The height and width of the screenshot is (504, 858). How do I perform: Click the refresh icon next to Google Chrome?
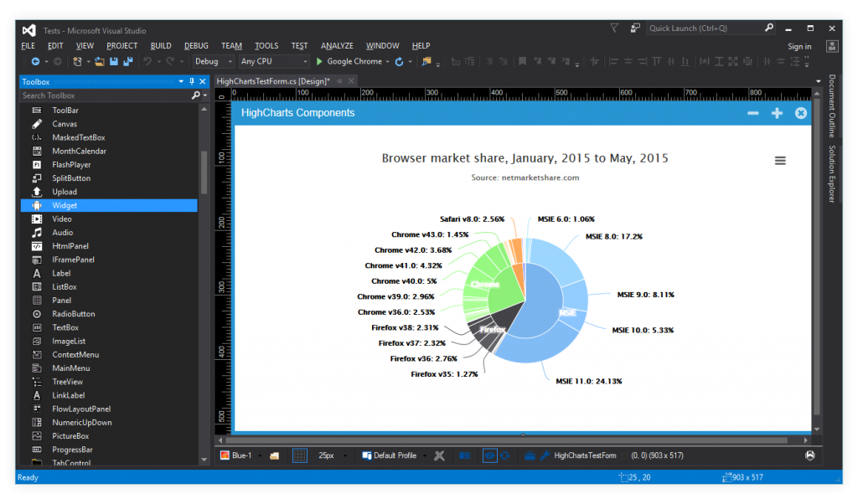(399, 61)
